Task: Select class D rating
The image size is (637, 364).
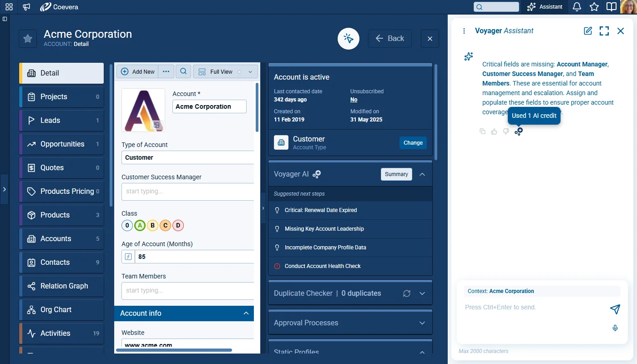Action: [x=178, y=225]
